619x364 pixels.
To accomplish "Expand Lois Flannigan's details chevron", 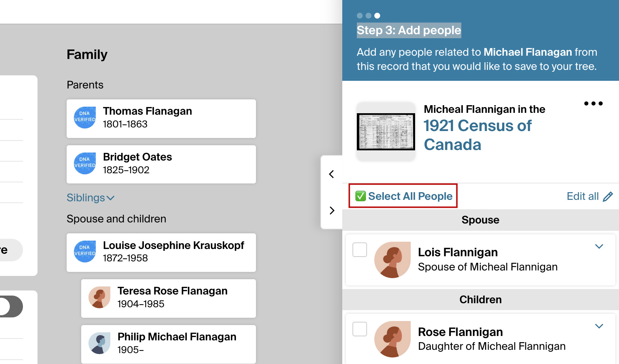I will (599, 246).
